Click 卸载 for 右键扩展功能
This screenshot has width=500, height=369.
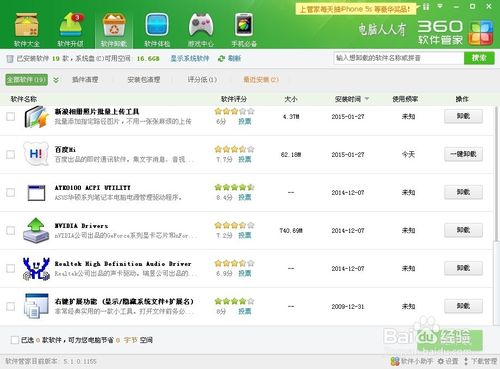coord(463,306)
